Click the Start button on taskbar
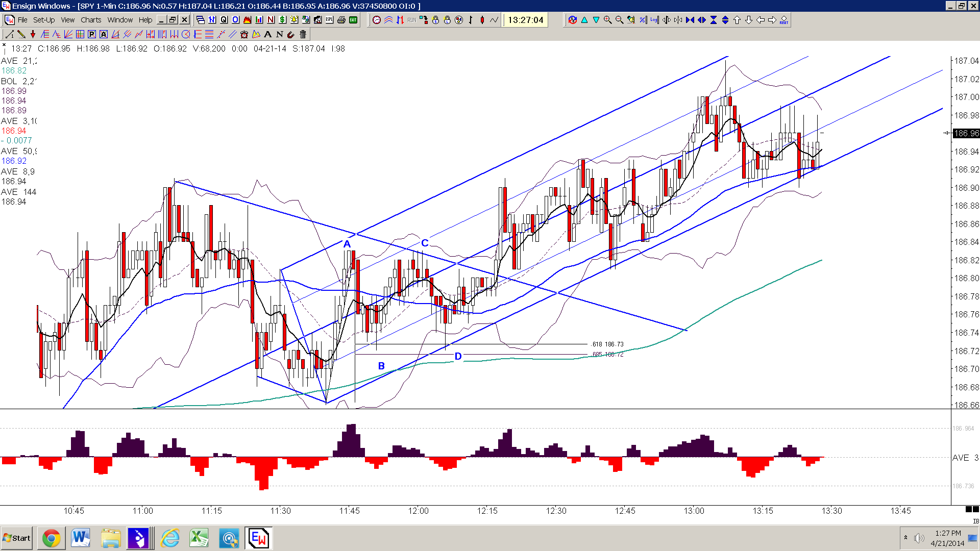This screenshot has height=551, width=980. (17, 538)
